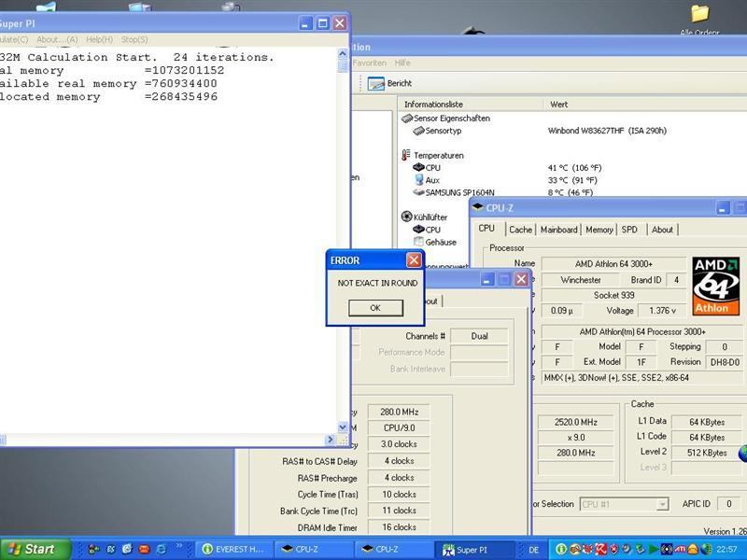747x560 pixels.
Task: Switch to the SPD tab in CPU-Z
Action: (629, 230)
